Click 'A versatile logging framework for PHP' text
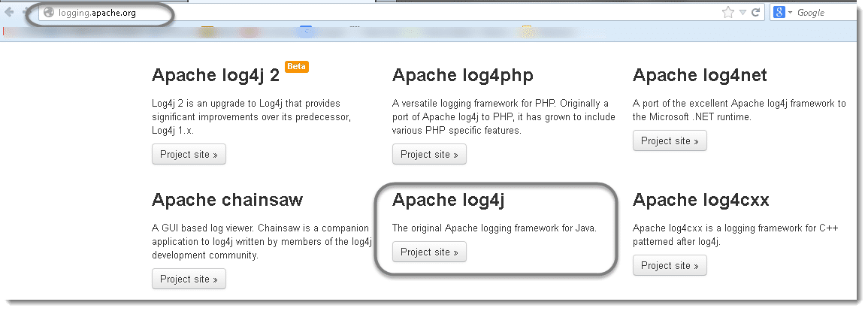 pos(504,116)
